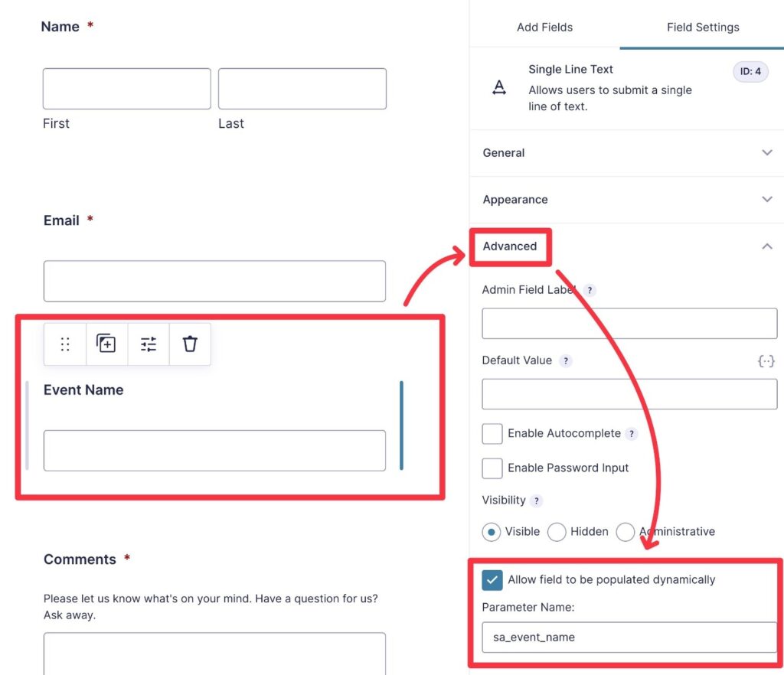Duplicate the Event Name field

pos(106,344)
